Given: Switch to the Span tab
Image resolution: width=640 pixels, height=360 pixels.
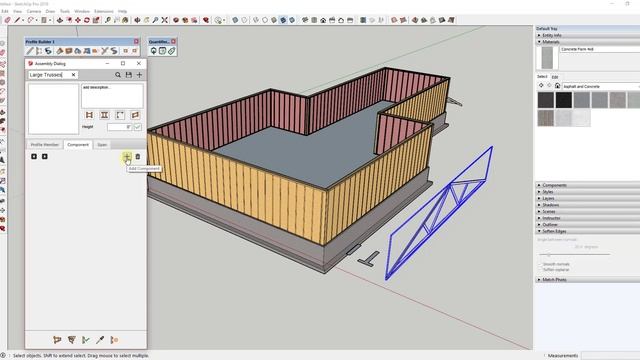Looking at the screenshot, I should pos(102,144).
